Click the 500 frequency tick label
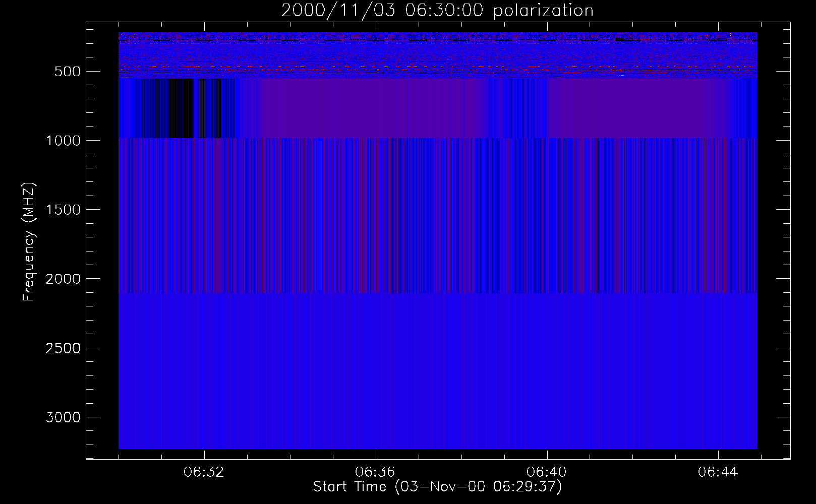Screen dimensions: 816x504 [68, 72]
